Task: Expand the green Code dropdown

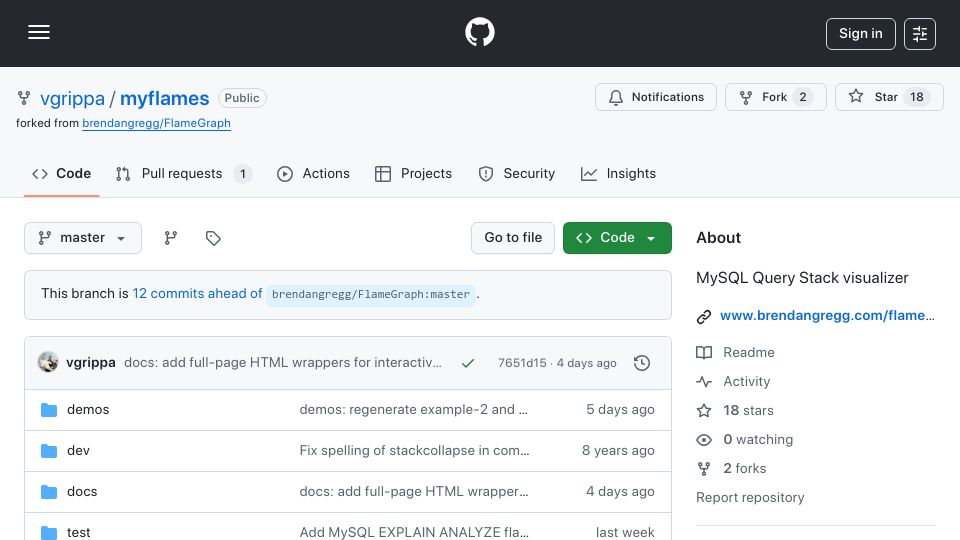Action: [x=617, y=238]
